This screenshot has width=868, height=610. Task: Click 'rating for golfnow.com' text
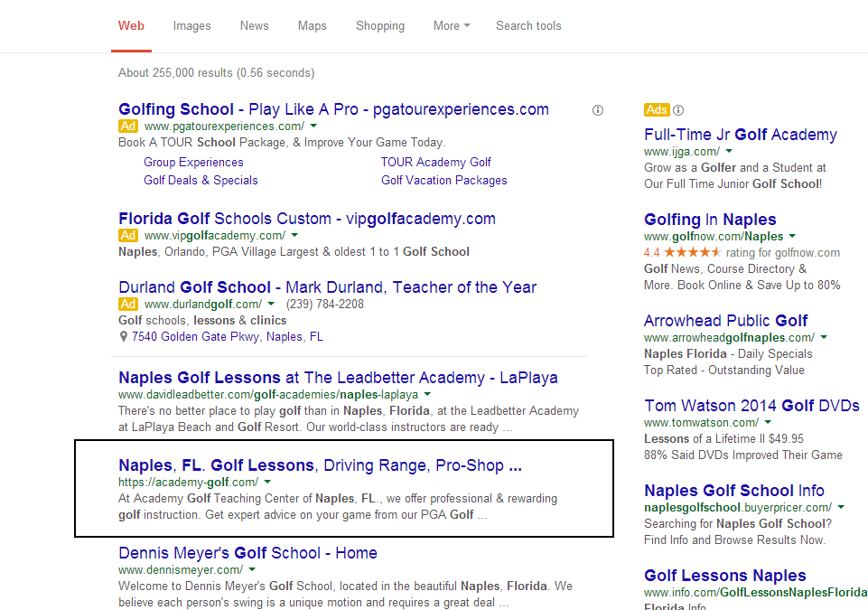pos(783,253)
